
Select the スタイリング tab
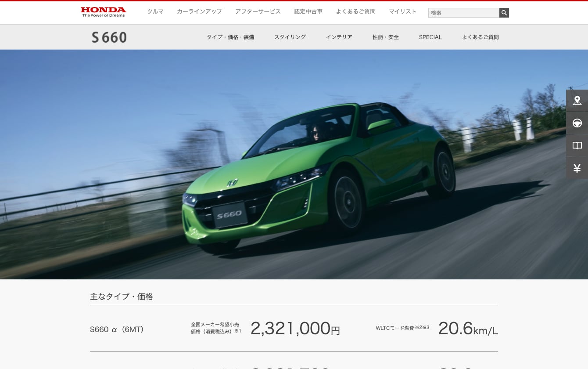[290, 37]
